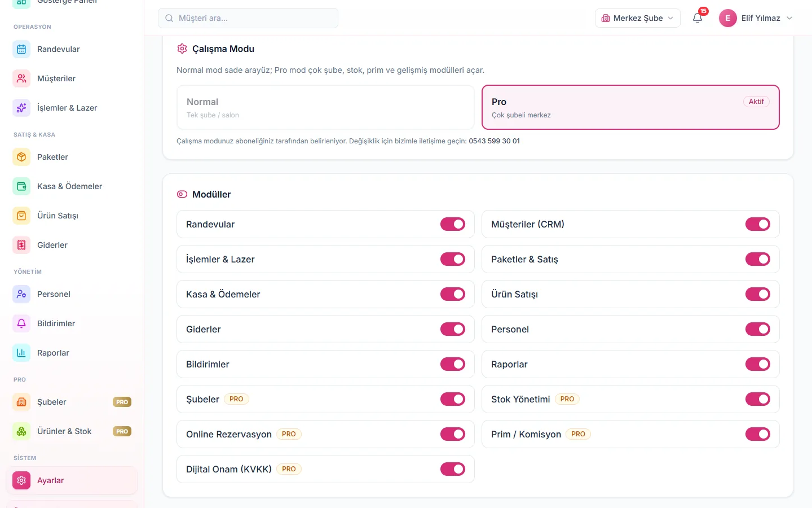The height and width of the screenshot is (508, 812).
Task: Click the Giderler receipt icon
Action: pyautogui.click(x=21, y=245)
